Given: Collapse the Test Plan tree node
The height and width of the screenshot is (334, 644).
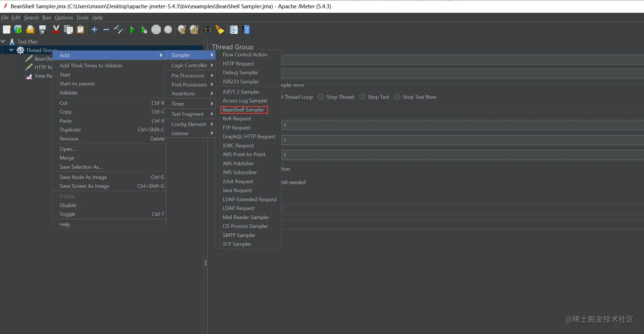Looking at the screenshot, I should click(3, 41).
